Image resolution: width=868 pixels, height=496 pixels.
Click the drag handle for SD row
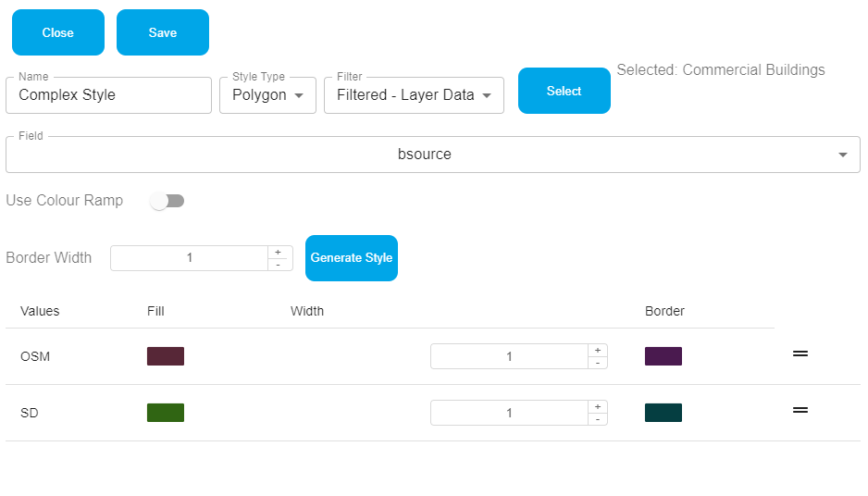(x=800, y=410)
